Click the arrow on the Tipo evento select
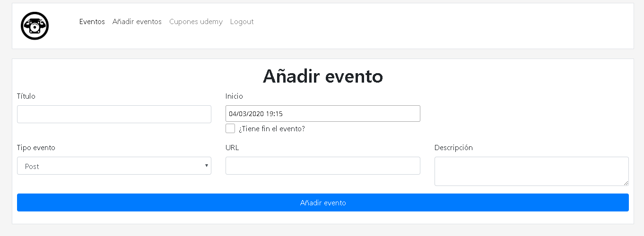The width and height of the screenshot is (644, 236). pos(207,166)
